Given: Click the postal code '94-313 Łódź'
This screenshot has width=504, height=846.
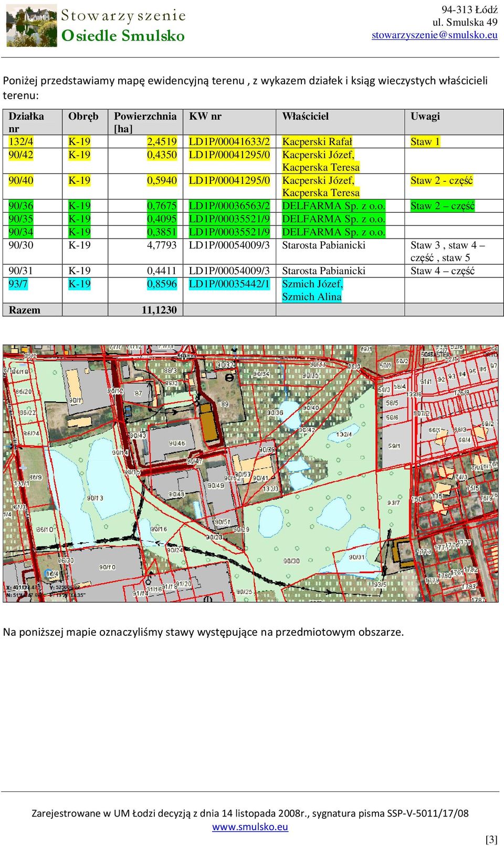Looking at the screenshot, I should [469, 9].
